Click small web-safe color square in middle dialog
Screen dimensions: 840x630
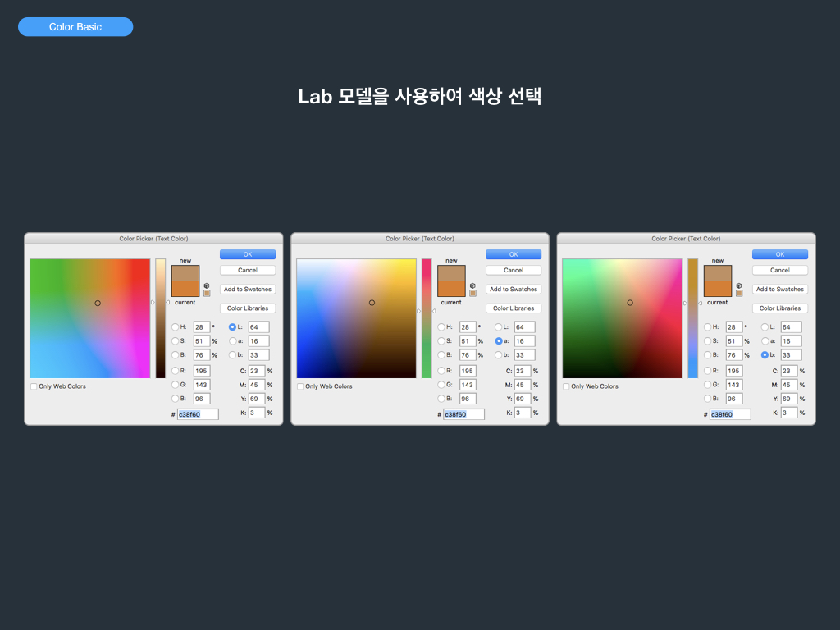[x=472, y=293]
